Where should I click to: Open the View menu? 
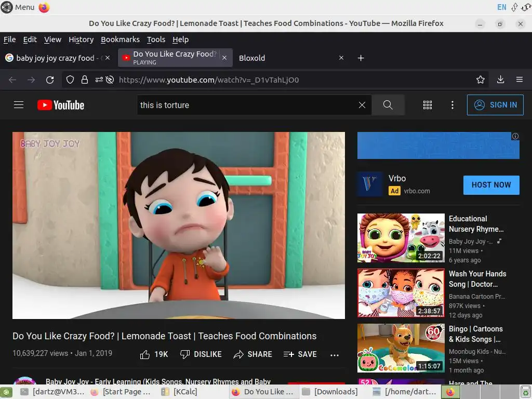(52, 39)
